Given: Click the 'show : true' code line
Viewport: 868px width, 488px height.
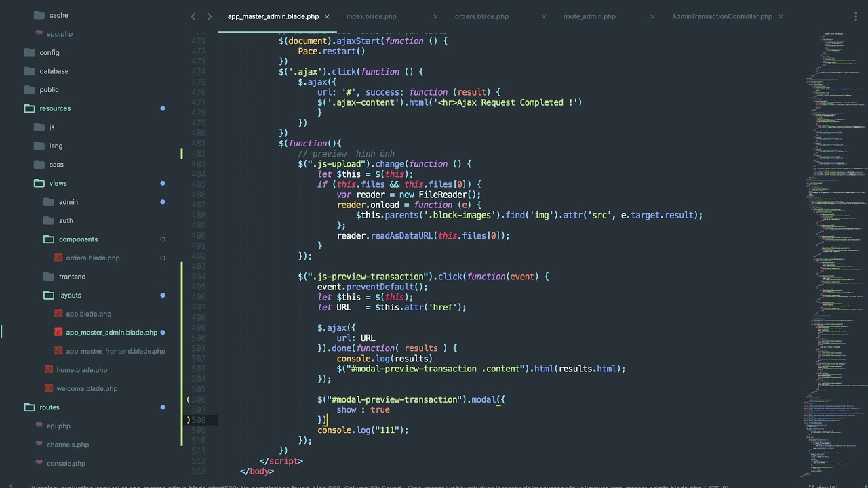Looking at the screenshot, I should click(363, 409).
